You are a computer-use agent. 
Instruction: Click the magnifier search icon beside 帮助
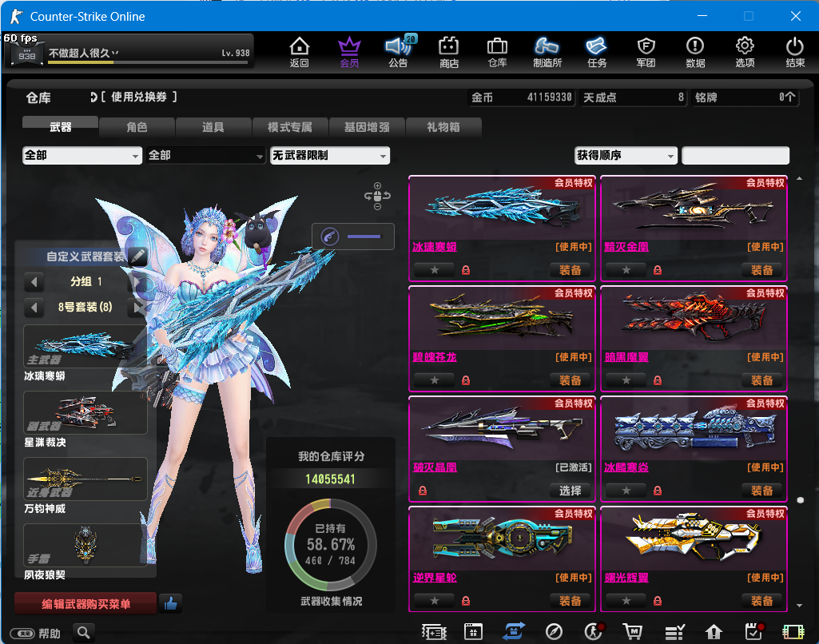[x=84, y=633]
